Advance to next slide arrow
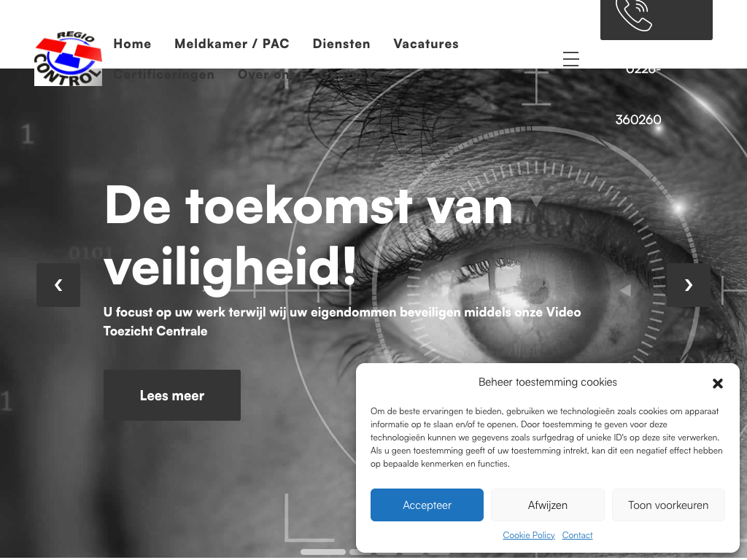This screenshot has width=747, height=560. pos(688,285)
